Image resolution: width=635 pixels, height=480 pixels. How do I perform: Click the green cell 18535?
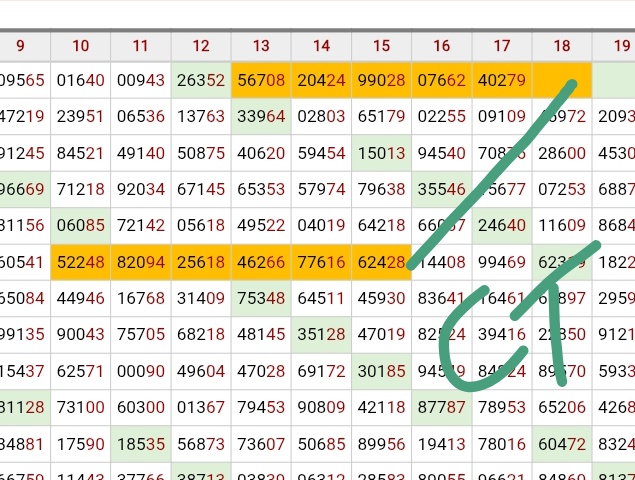pyautogui.click(x=141, y=443)
